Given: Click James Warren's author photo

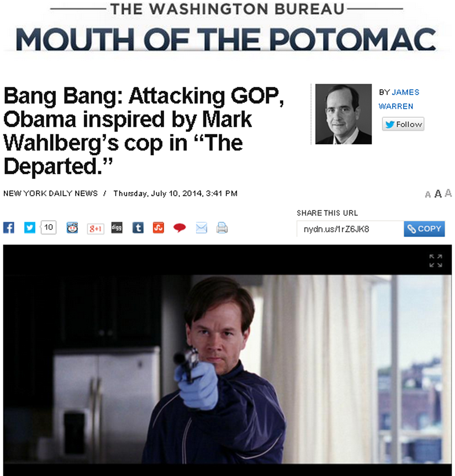Looking at the screenshot, I should coord(343,114).
